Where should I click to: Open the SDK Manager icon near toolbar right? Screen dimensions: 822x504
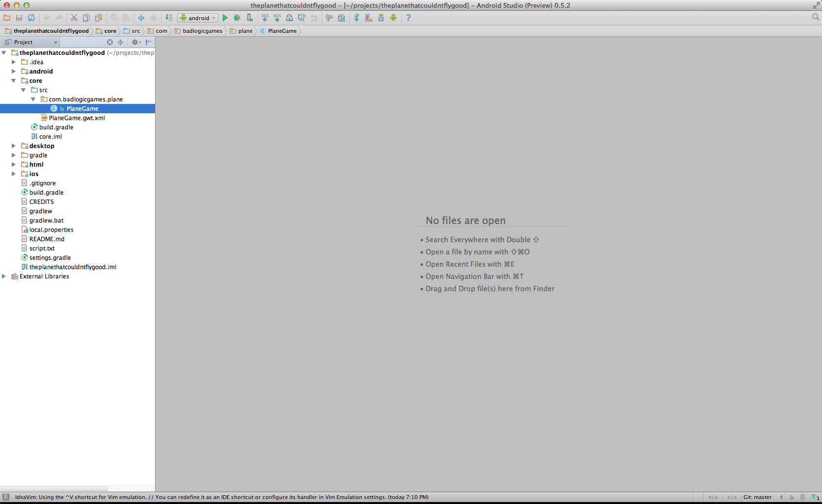pyautogui.click(x=381, y=18)
